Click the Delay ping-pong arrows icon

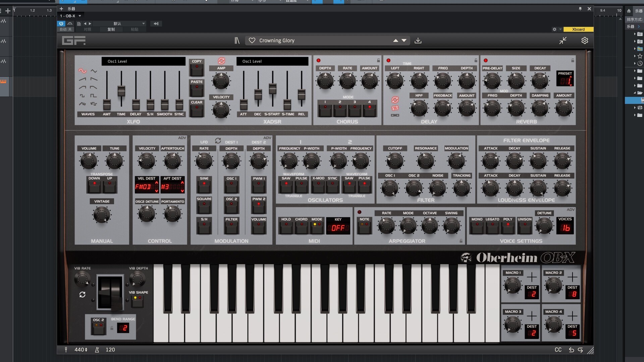[395, 108]
